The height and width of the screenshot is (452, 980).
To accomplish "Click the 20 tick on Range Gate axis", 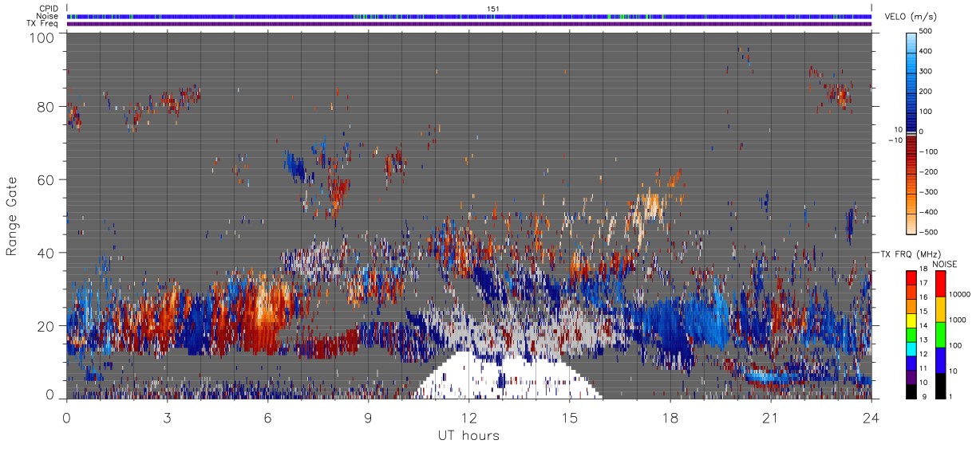I will pyautogui.click(x=45, y=326).
